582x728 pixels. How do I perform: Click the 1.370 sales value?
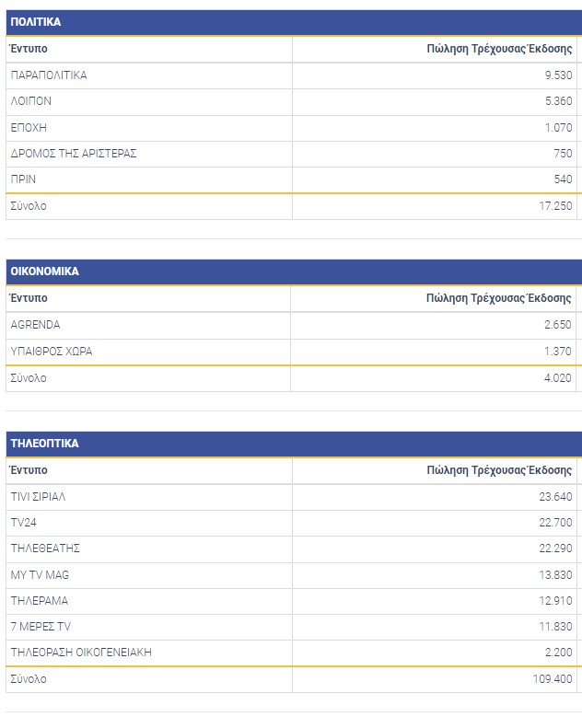558,352
